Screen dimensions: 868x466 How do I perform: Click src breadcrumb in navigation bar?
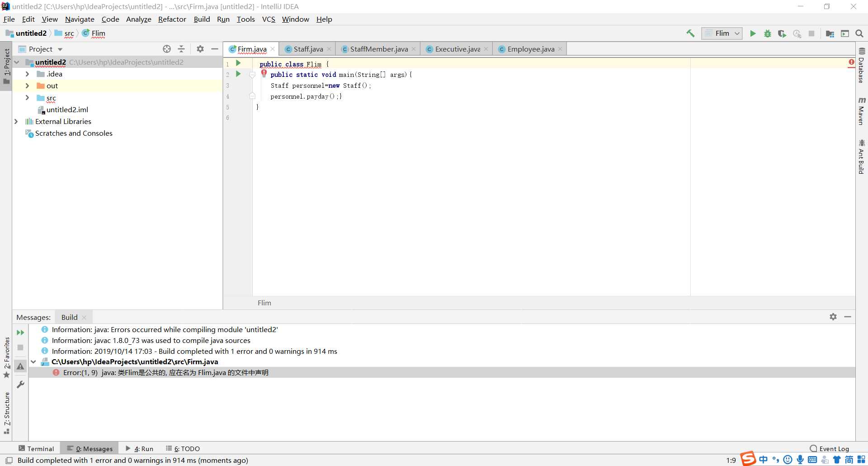pyautogui.click(x=65, y=33)
